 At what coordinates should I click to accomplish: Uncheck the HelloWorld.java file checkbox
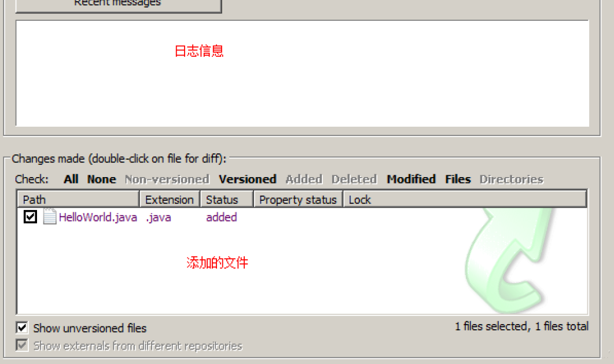[30, 216]
